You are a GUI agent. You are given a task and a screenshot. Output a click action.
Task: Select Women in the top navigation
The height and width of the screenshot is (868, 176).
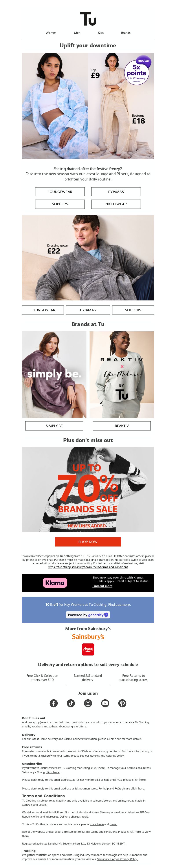point(51,33)
